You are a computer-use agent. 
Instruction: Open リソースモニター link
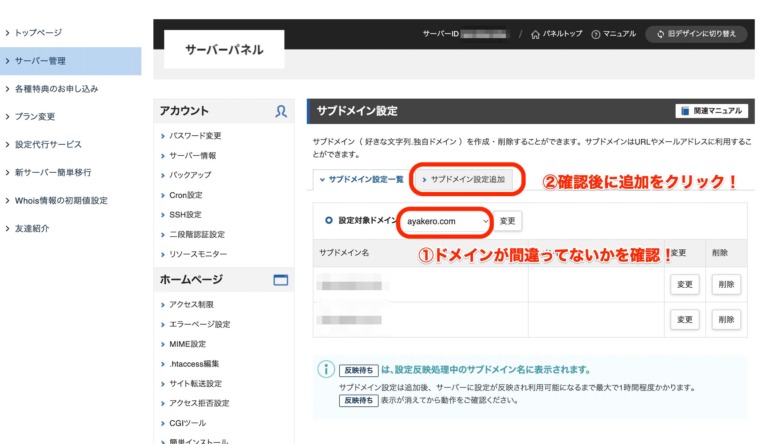click(197, 254)
